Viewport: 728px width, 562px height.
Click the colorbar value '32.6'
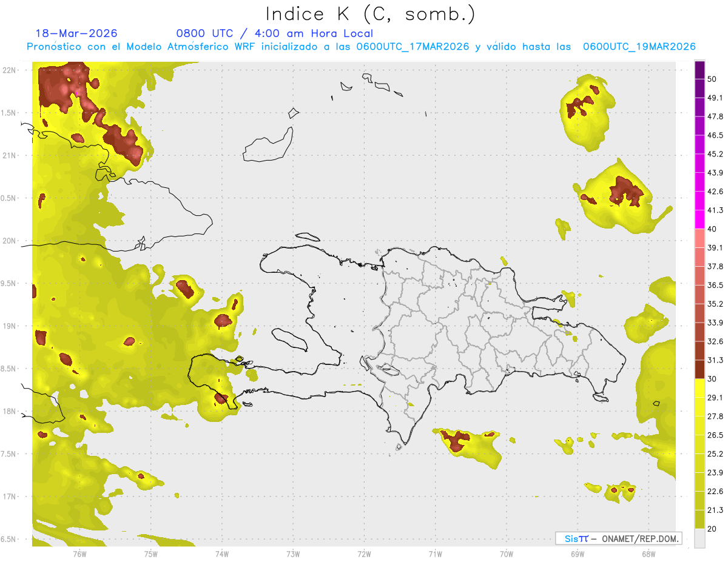pos(715,342)
